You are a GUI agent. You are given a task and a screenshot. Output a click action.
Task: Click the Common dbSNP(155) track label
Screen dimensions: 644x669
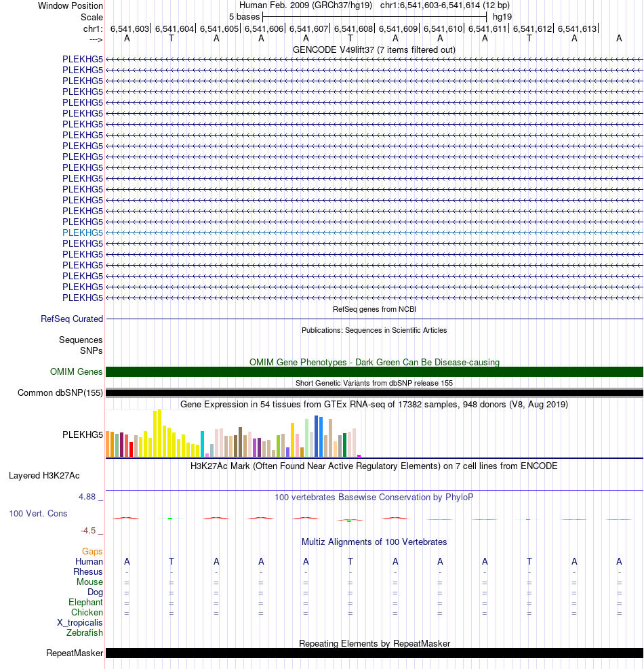click(60, 393)
